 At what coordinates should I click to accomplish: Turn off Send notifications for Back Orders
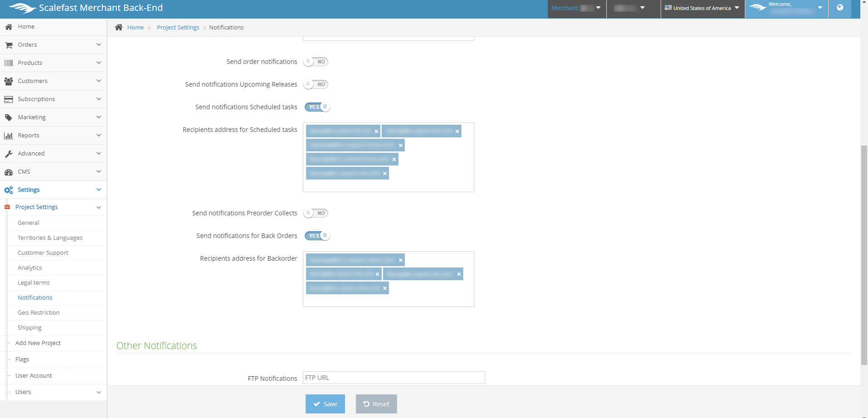pyautogui.click(x=317, y=236)
